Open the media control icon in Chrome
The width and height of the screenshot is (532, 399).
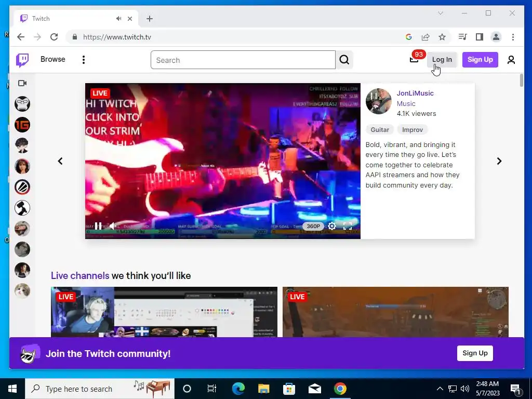463,37
